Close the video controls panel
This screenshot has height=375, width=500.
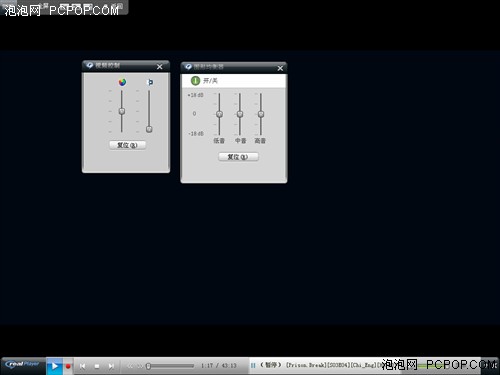point(160,67)
